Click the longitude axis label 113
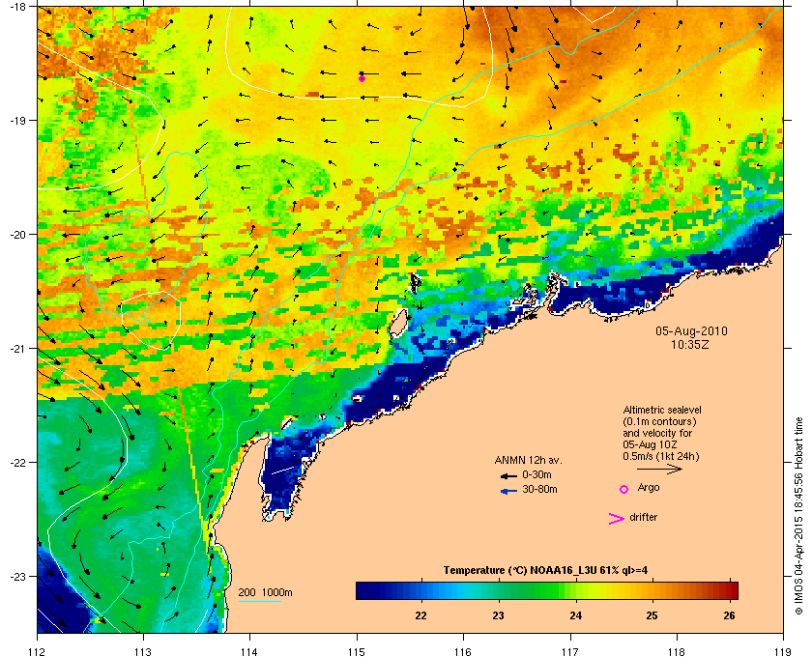Viewport: 812px width, 657px height. click(x=143, y=651)
